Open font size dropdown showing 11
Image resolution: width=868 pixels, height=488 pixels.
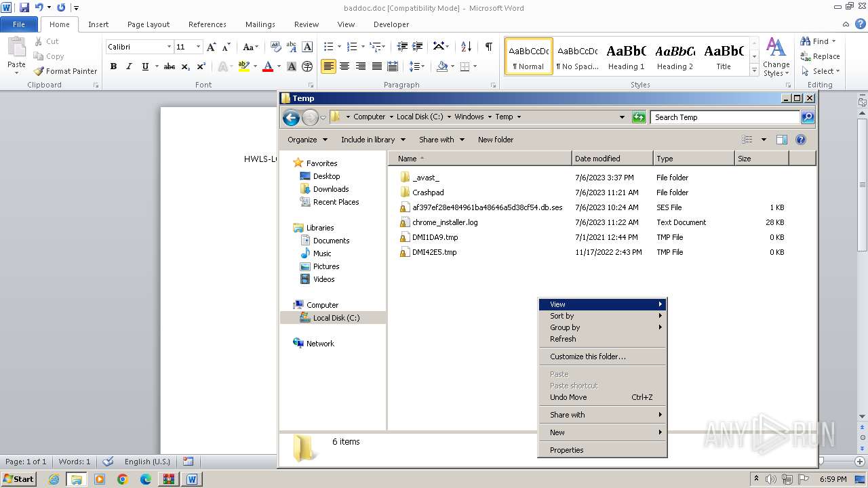[x=198, y=47]
